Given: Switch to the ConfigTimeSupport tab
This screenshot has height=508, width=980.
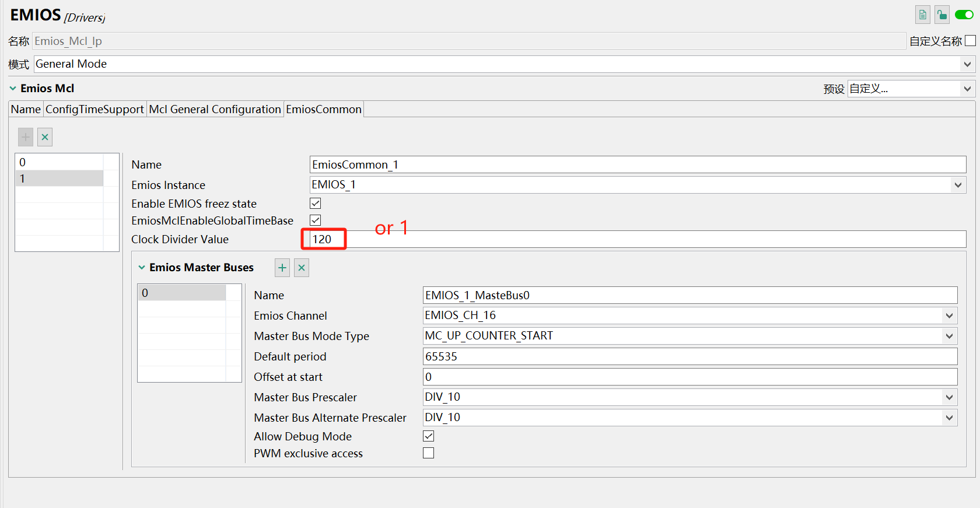Looking at the screenshot, I should [x=94, y=110].
